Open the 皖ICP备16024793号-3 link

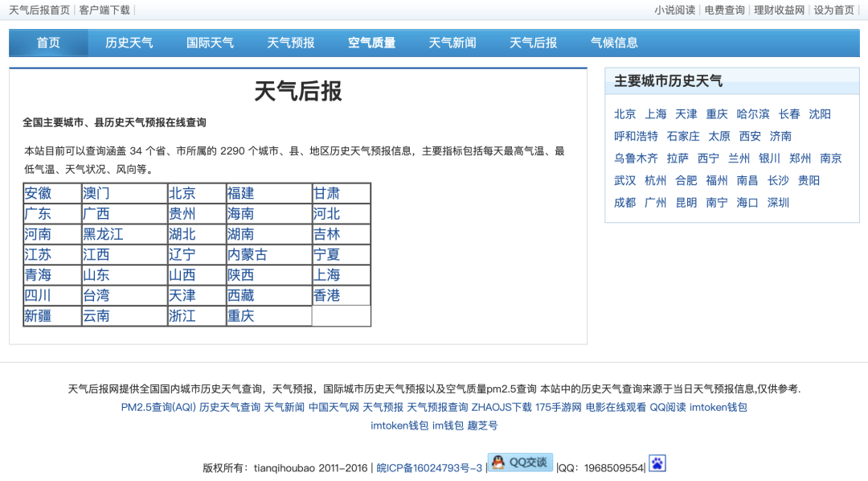429,468
